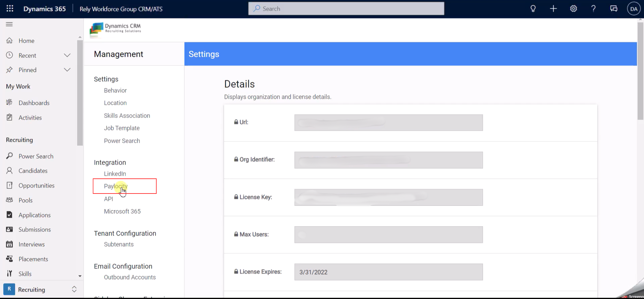Select Skills Association setting
The height and width of the screenshot is (299, 644).
coord(127,116)
